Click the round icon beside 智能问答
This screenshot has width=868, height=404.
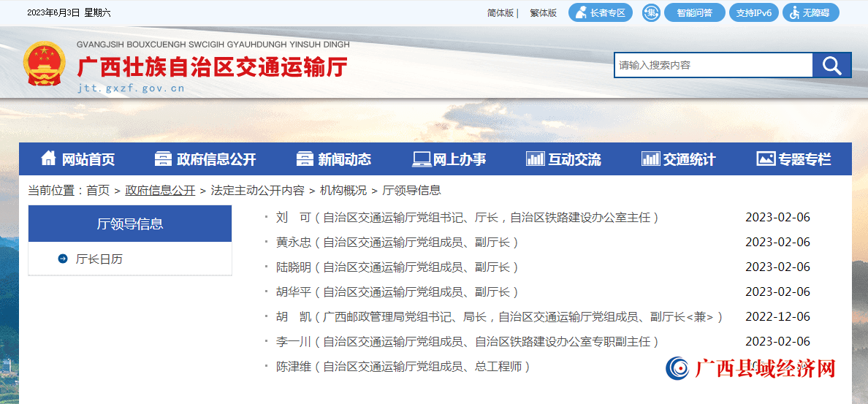coord(651,12)
